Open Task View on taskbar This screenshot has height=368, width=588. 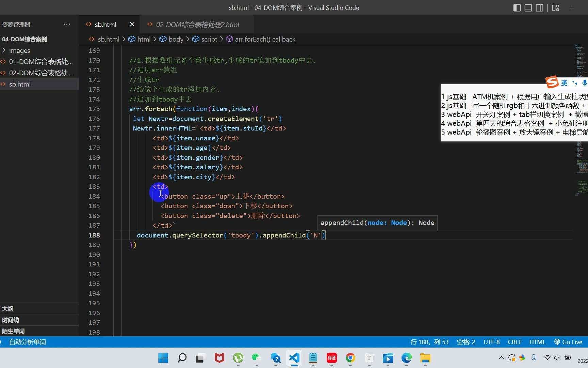tap(200, 358)
